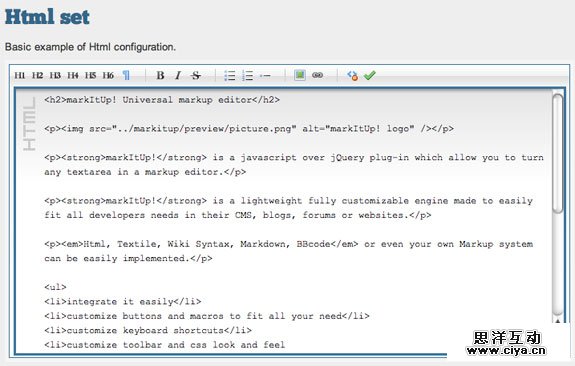
Task: Insert a picture with image icon
Action: (x=300, y=75)
